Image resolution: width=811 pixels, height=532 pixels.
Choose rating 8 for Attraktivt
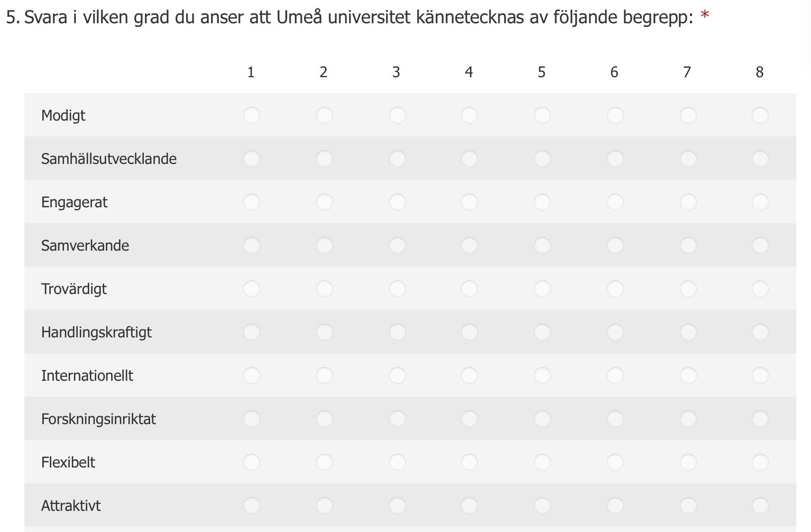point(760,506)
